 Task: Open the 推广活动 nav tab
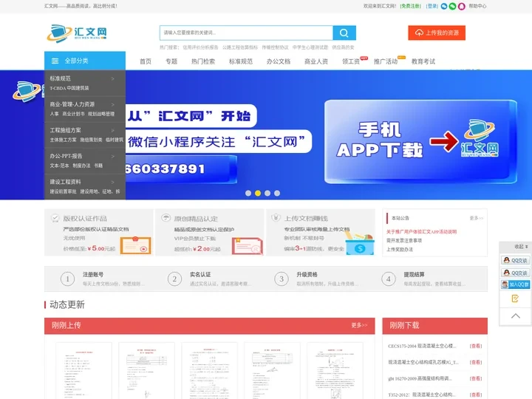click(386, 61)
